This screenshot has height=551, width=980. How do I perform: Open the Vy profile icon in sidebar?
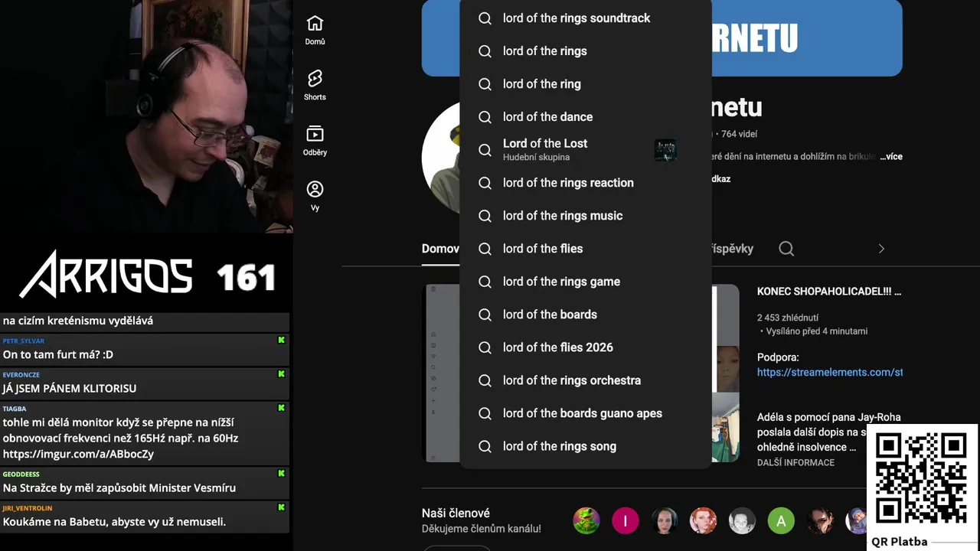pyautogui.click(x=315, y=196)
